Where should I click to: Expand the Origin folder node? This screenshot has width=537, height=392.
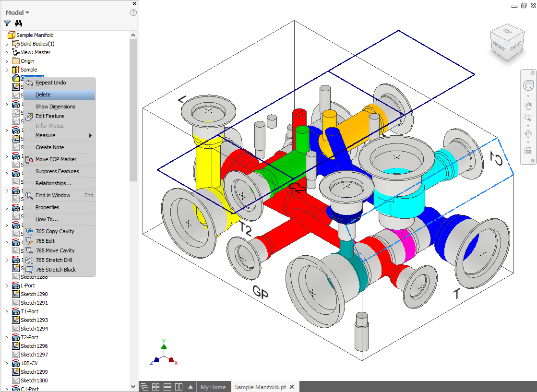tap(7, 61)
